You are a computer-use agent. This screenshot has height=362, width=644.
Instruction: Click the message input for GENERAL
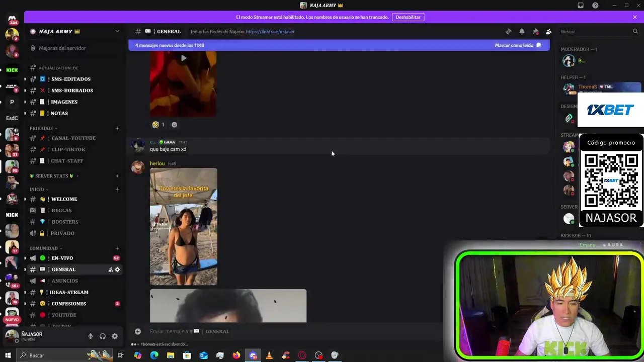tap(292, 331)
